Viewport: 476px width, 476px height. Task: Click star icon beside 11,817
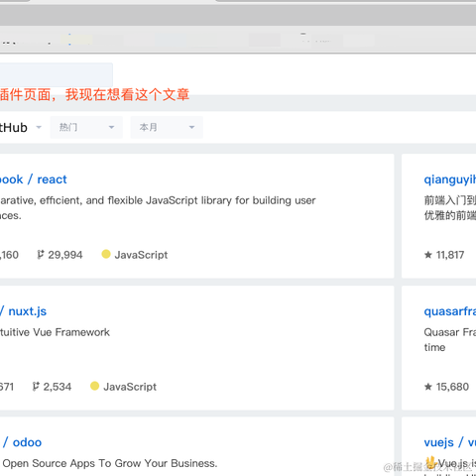click(428, 255)
